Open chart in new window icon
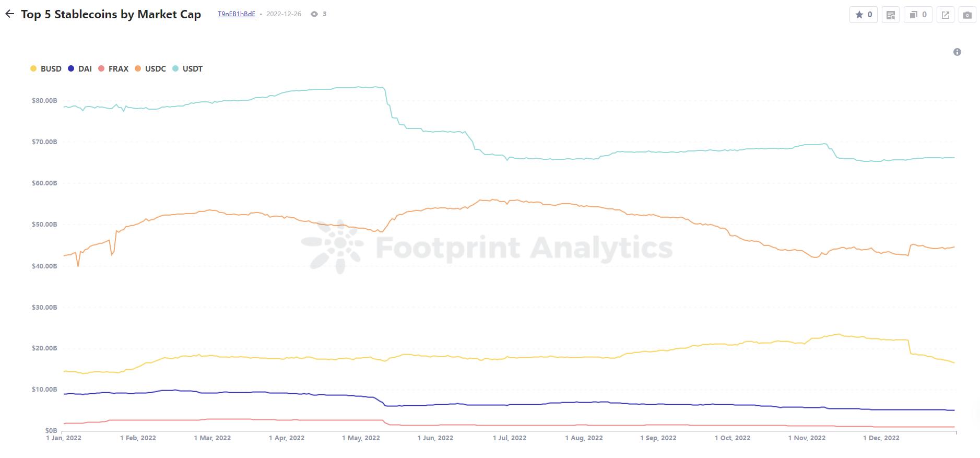The image size is (980, 458). pos(946,15)
